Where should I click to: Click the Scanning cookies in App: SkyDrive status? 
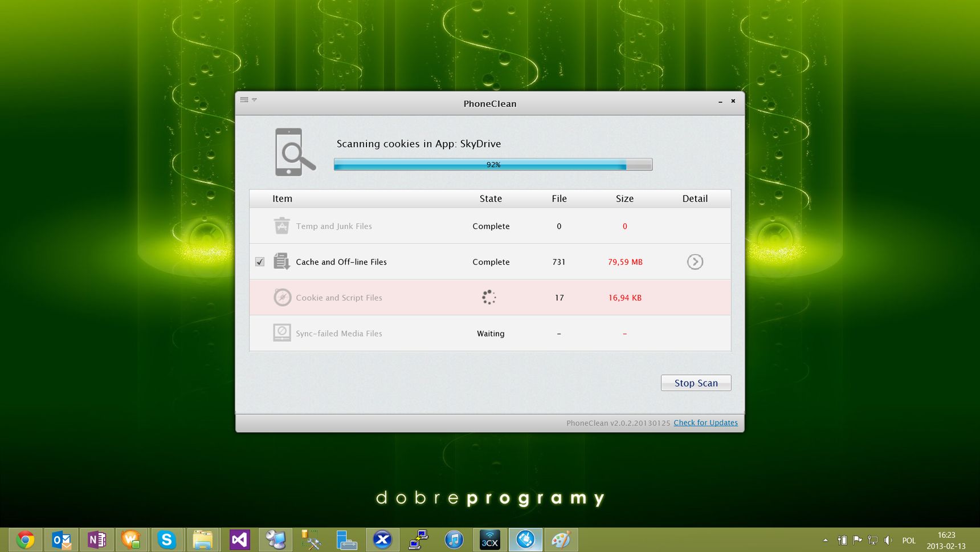click(419, 144)
